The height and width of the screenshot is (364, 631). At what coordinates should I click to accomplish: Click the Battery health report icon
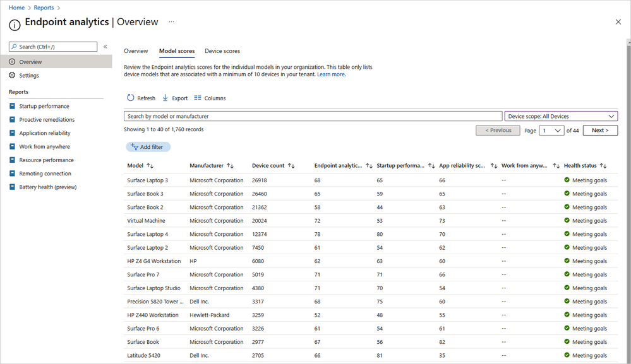pyautogui.click(x=12, y=187)
